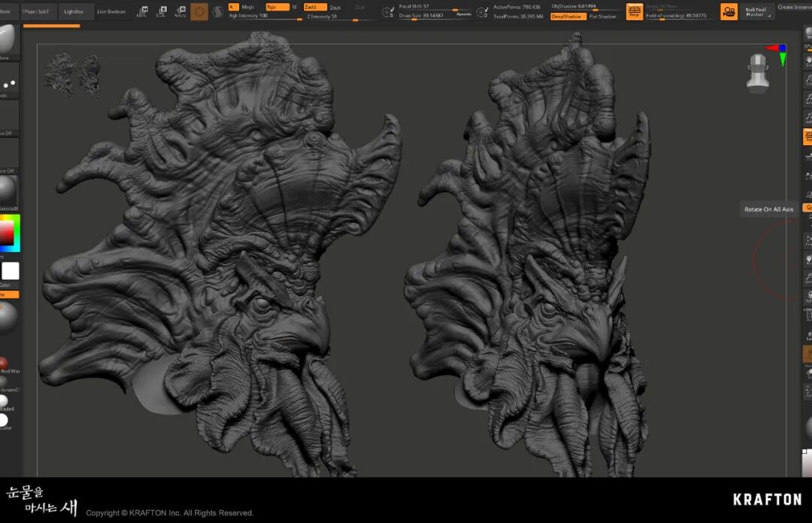Toggle Live Boolean
This screenshot has height=523, width=812.
coord(111,11)
